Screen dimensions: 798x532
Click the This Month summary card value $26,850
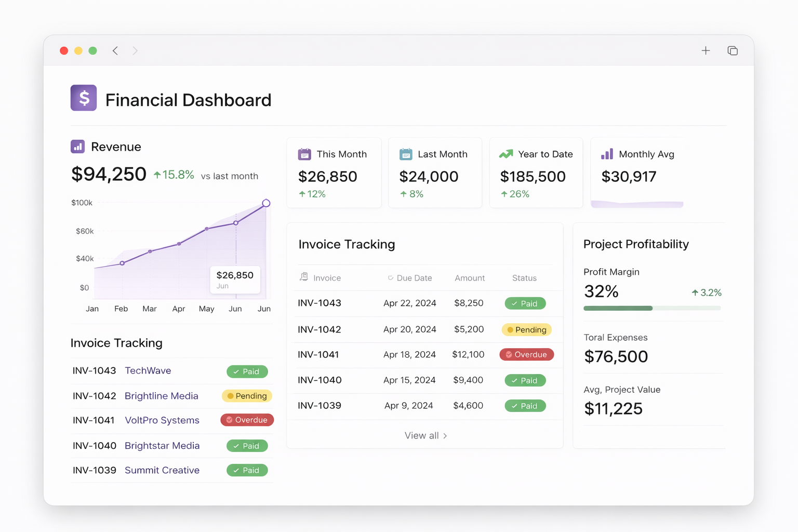[328, 177]
